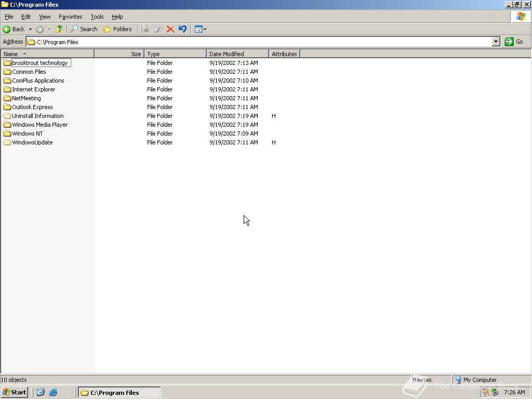Sort by the Size column header

119,54
